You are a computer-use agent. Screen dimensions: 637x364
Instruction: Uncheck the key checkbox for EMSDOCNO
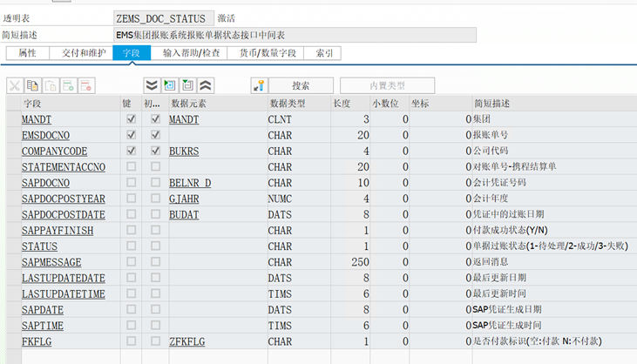(131, 135)
